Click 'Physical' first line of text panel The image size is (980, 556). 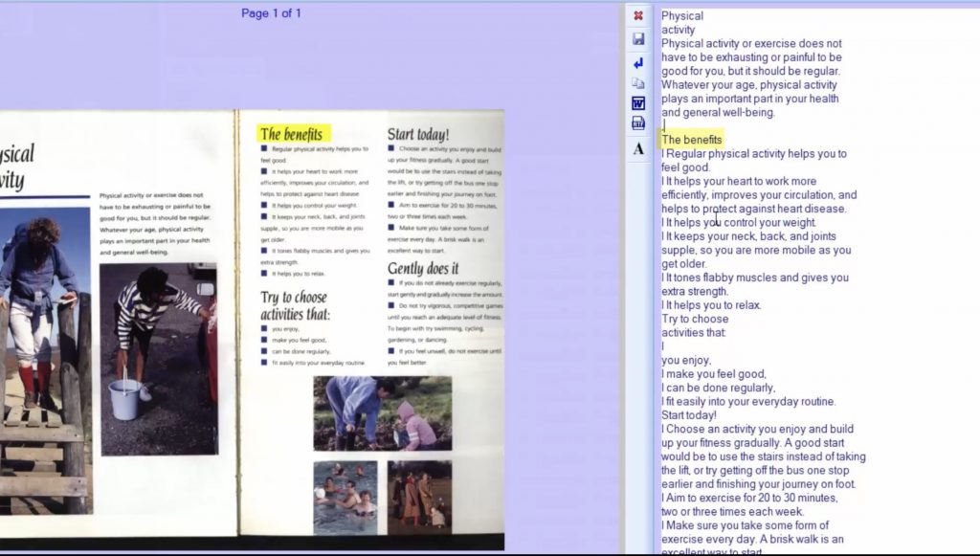point(681,16)
